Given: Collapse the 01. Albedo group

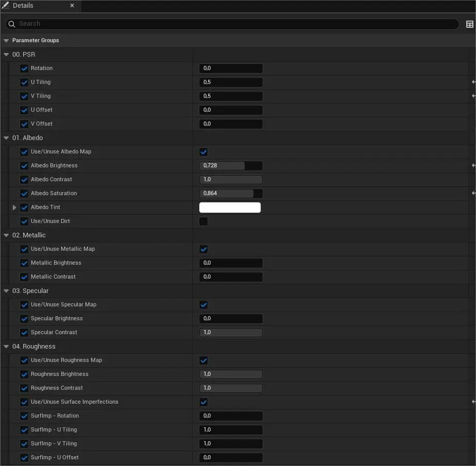Looking at the screenshot, I should (6, 137).
